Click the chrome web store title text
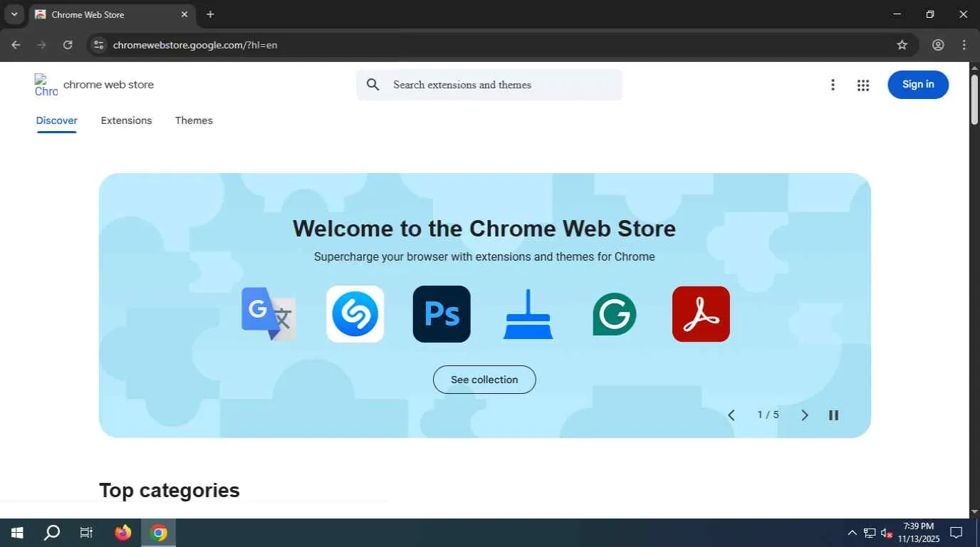The image size is (980, 547). 108,85
